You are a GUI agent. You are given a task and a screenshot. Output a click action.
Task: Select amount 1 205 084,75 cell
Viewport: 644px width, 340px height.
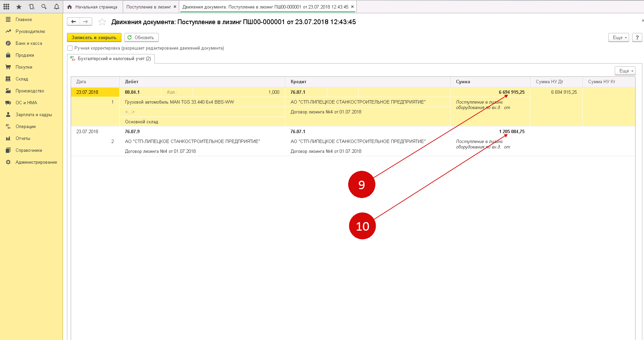(490, 131)
